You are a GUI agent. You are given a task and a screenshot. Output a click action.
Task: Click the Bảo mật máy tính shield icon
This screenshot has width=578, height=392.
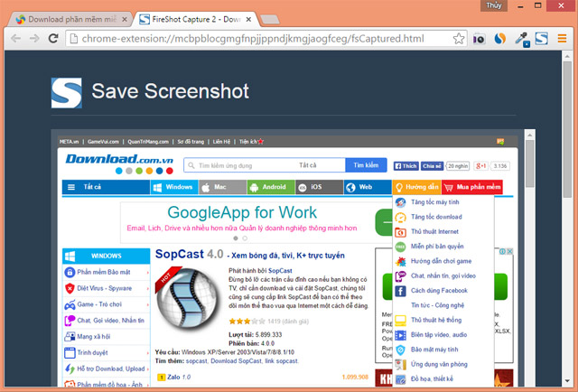coord(400,350)
